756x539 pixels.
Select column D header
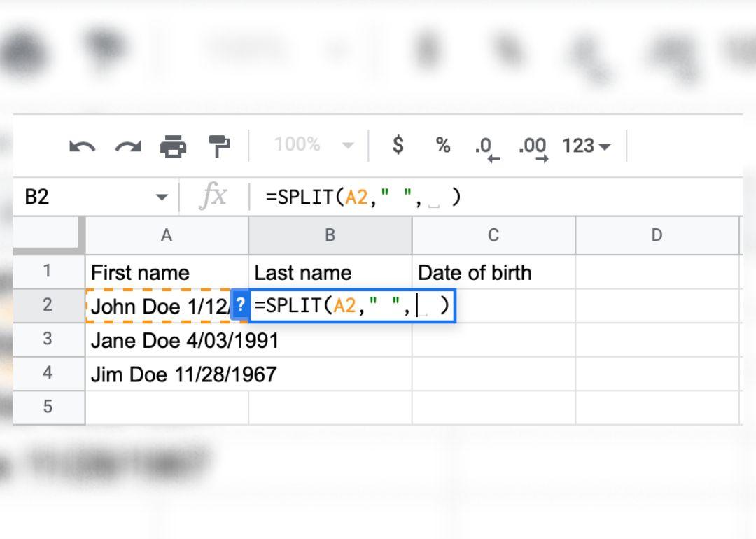pyautogui.click(x=657, y=236)
